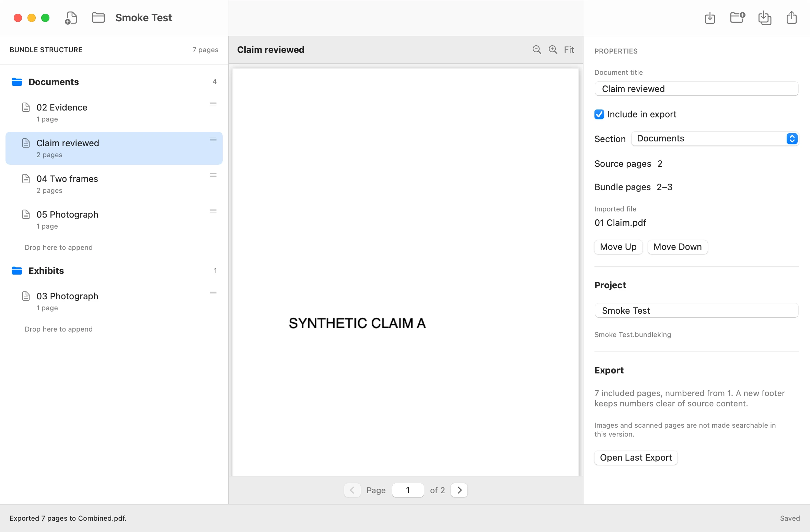Open the Section dropdown showing Documents

tap(715, 139)
